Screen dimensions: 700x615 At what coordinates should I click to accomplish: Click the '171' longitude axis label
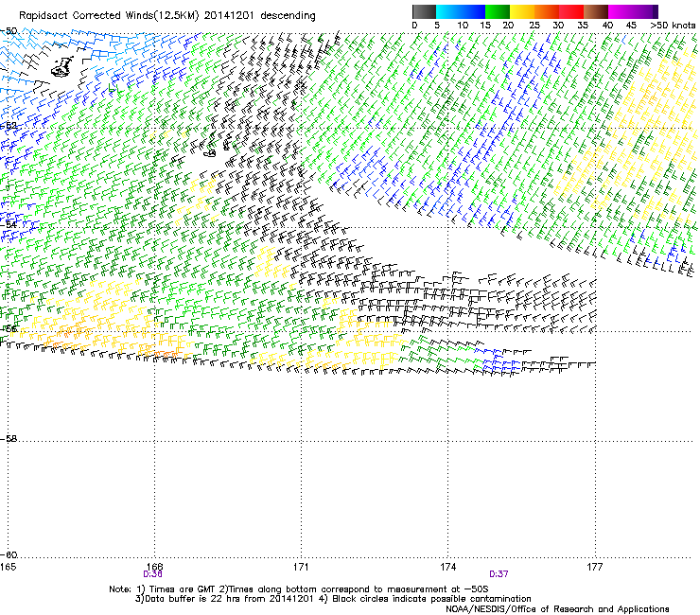pos(301,567)
